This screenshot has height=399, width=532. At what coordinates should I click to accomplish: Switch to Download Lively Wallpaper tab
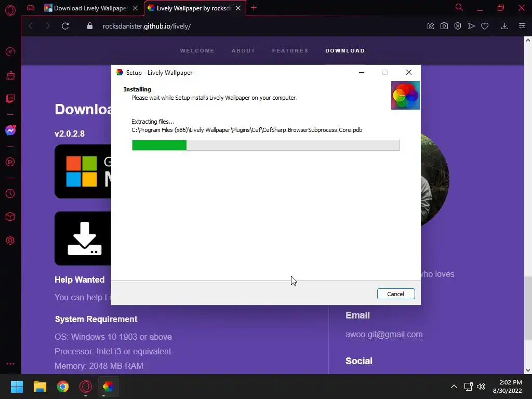(87, 8)
